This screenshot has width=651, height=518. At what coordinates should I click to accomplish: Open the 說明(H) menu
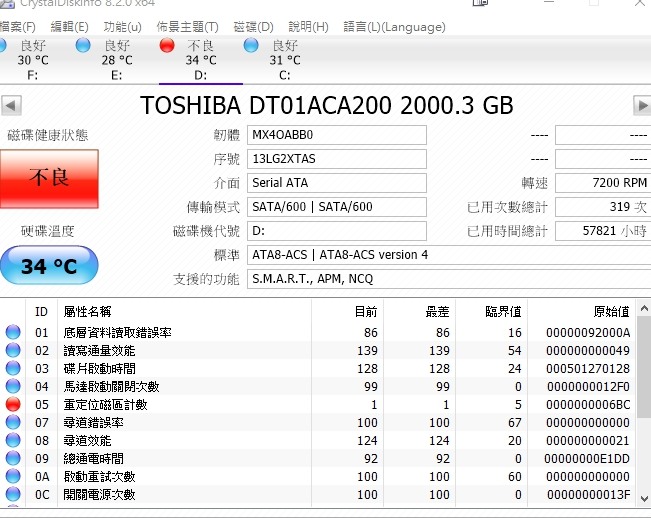click(x=308, y=27)
